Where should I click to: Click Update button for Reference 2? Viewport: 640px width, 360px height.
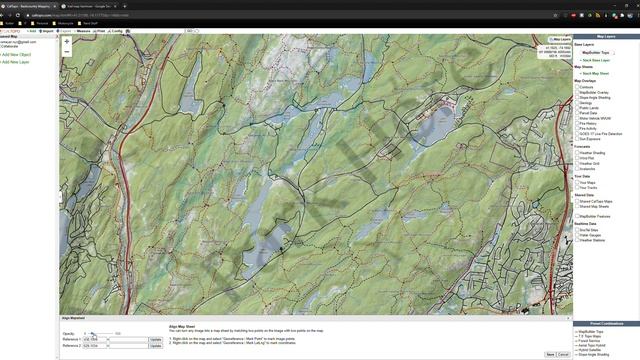[156, 346]
